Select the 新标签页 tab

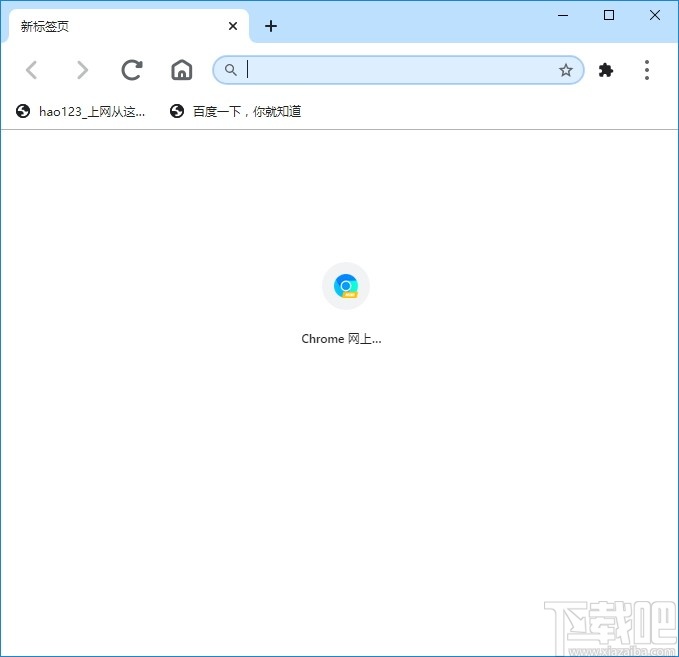pos(129,26)
